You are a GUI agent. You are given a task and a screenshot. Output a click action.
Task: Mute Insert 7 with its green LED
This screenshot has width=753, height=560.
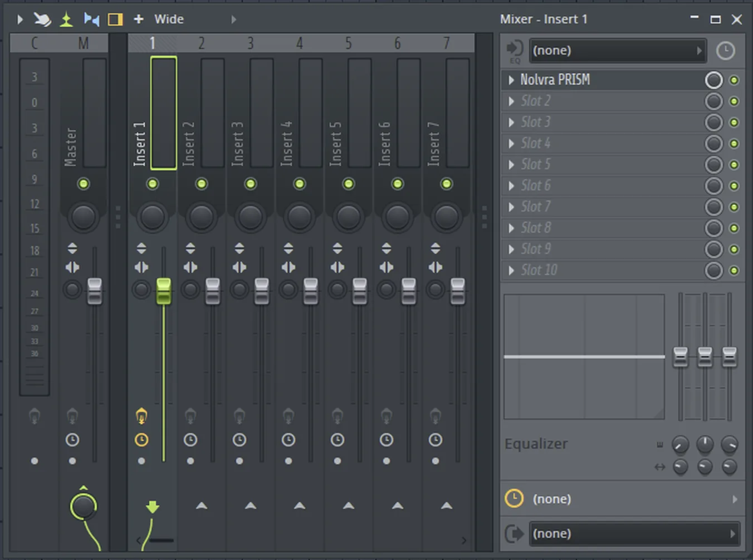(447, 184)
